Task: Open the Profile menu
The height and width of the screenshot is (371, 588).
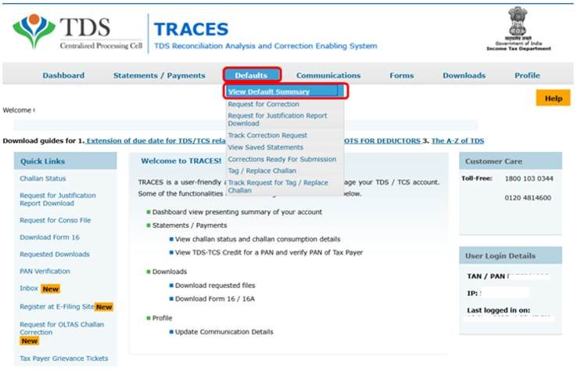Action: click(x=526, y=76)
